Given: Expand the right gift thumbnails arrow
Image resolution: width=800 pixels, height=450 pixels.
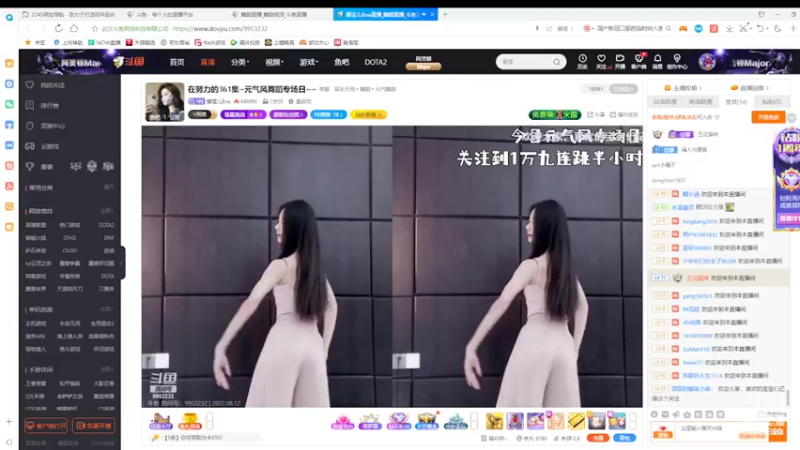Looking at the screenshot, I should coord(633,421).
